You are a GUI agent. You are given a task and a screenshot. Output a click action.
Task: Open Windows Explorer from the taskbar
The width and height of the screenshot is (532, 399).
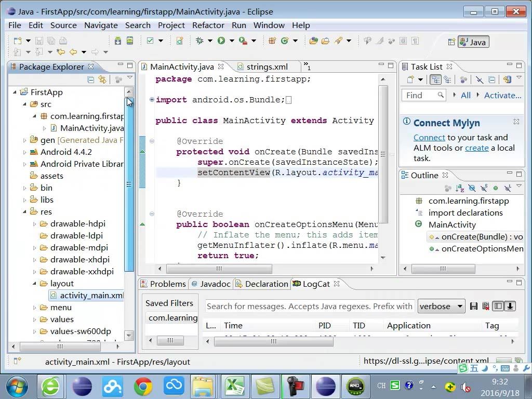coord(202,387)
